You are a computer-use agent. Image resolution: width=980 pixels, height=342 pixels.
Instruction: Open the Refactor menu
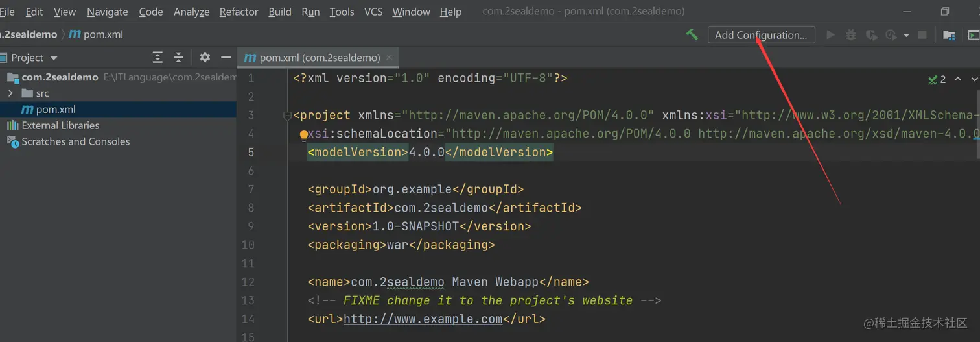click(x=239, y=12)
